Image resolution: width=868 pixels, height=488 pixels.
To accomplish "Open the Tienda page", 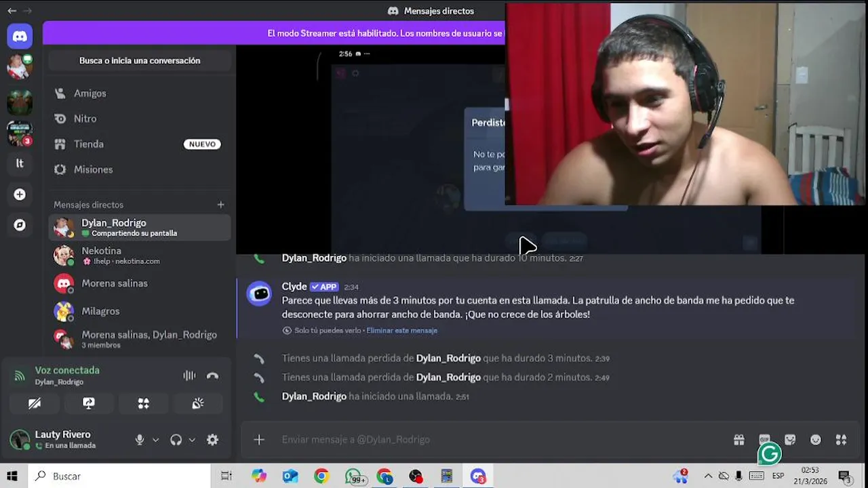I will coord(140,144).
